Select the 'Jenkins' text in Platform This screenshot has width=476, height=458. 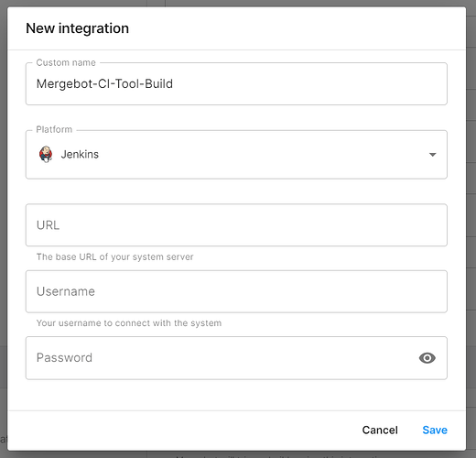pos(80,154)
